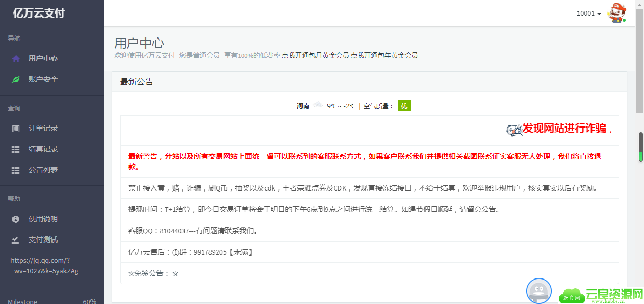Click the 亿万云支付 site logo text
Viewport: 644px width, 304px height.
click(39, 14)
